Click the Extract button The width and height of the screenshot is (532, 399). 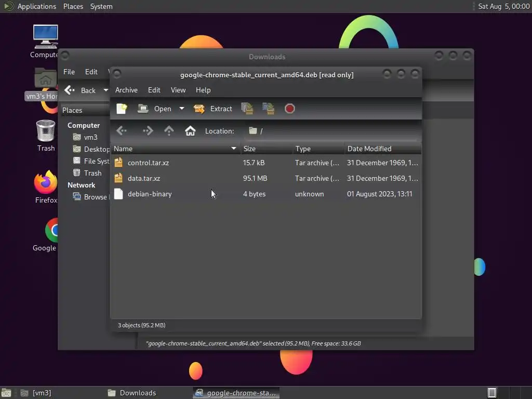(212, 109)
